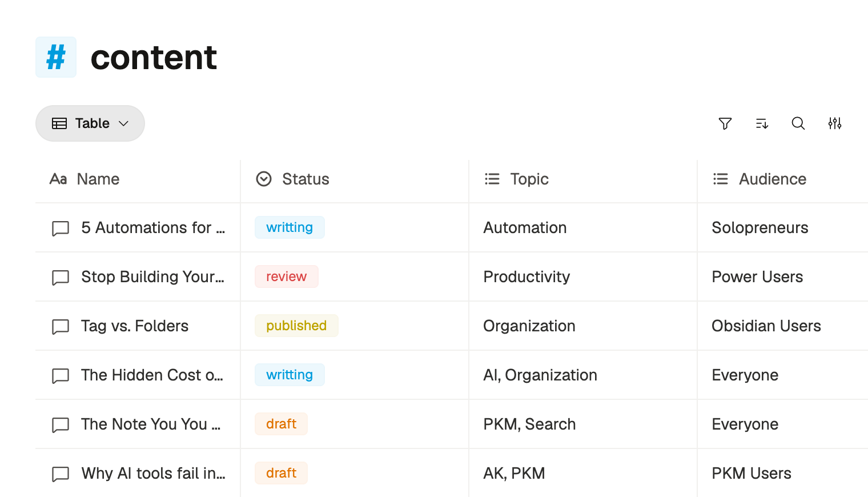Edit the Obsidian Users audience cell

[766, 326]
